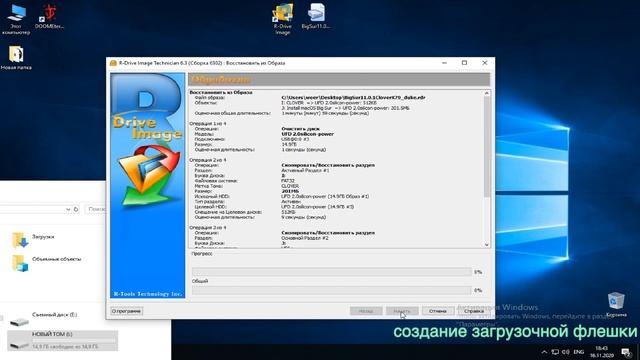Image resolution: width=640 pixels, height=360 pixels.
Task: Maximize the R-Drive Image window
Action: pyautogui.click(x=464, y=63)
